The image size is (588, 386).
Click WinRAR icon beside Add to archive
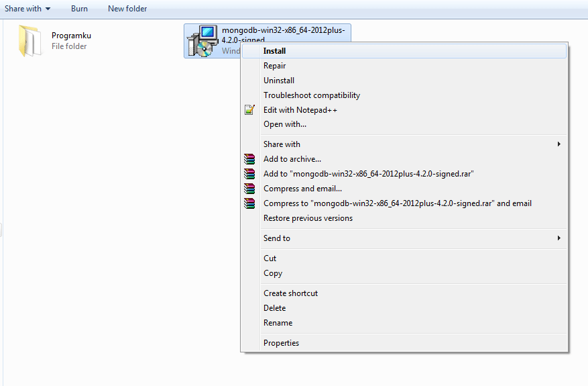point(250,159)
